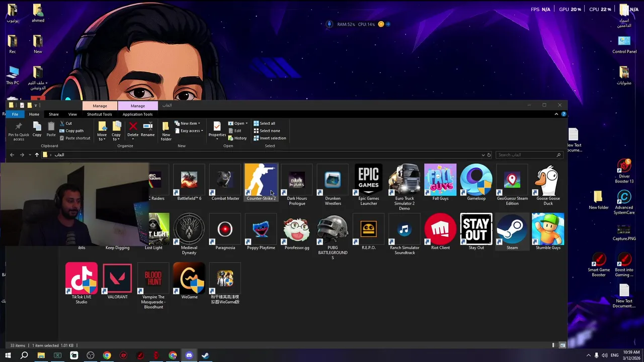Select the Stumble Guys icon
Screen dimensions: 644x362
tap(548, 232)
